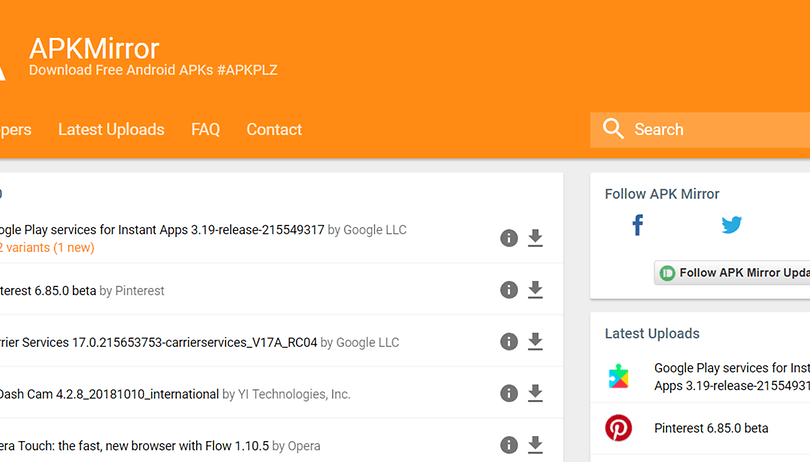The height and width of the screenshot is (462, 810).
Task: Open Contact navigation item
Action: [274, 129]
